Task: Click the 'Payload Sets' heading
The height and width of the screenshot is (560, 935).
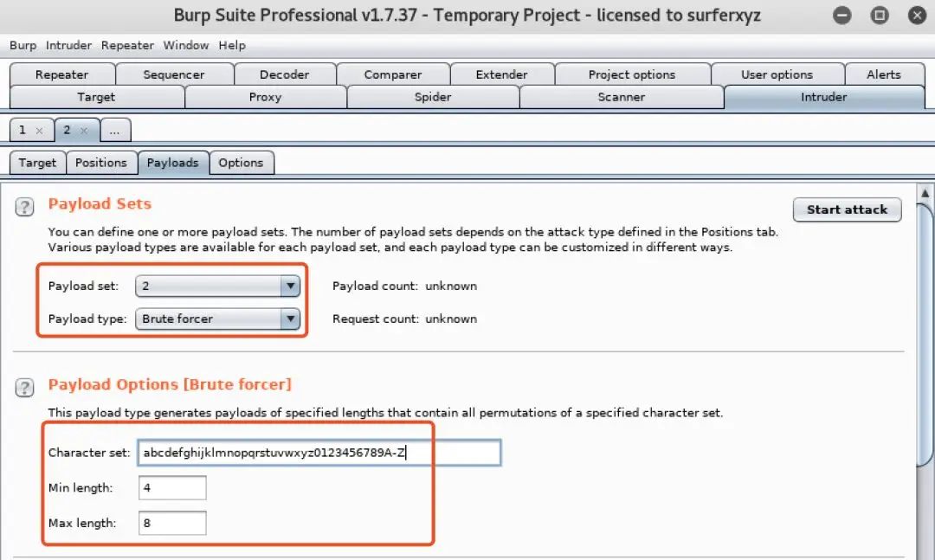Action: [100, 204]
